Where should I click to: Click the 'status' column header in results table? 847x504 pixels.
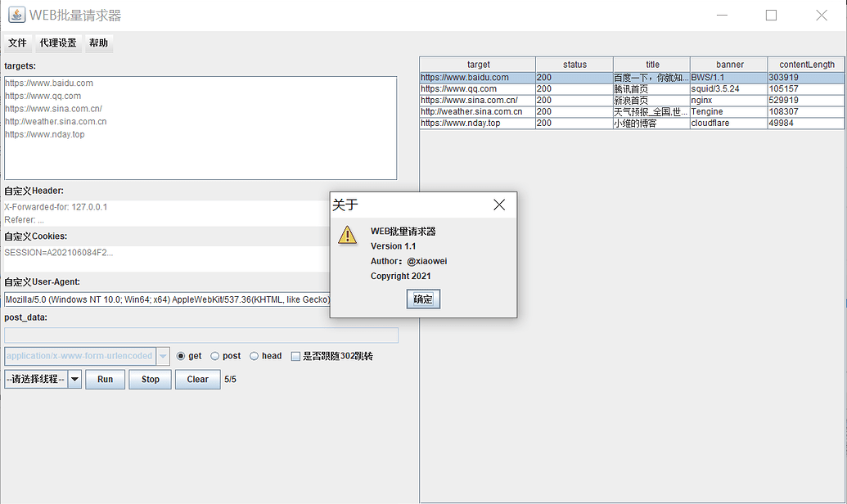[x=574, y=64]
